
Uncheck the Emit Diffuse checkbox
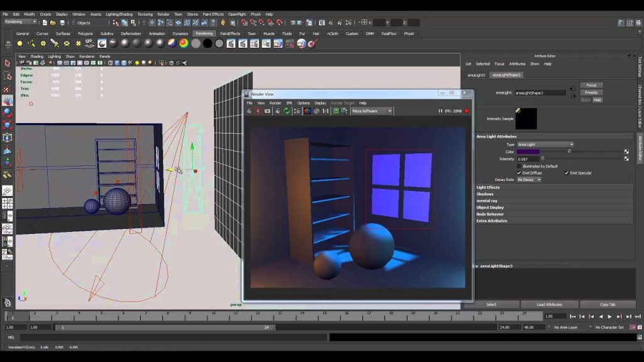click(519, 173)
